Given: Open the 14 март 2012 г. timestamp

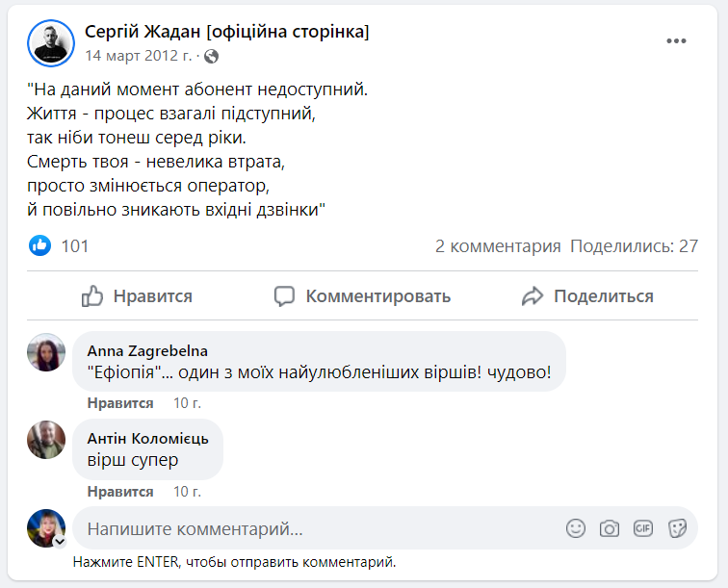Looking at the screenshot, I should [139, 56].
